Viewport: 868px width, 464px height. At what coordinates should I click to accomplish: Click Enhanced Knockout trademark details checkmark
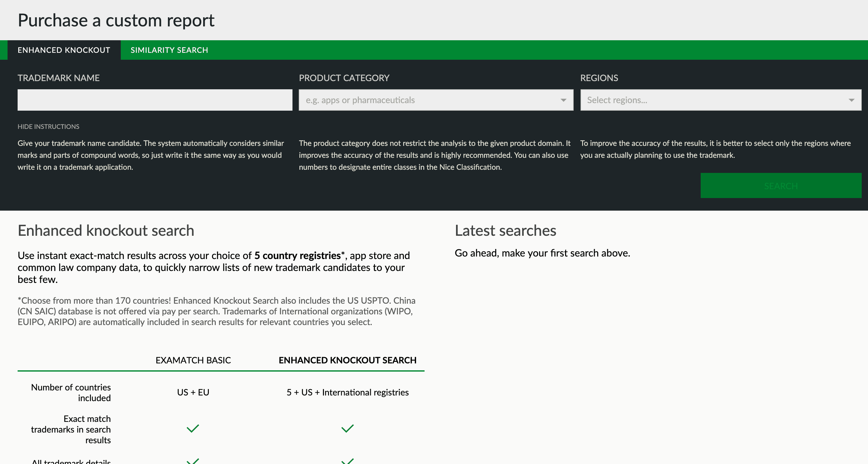coord(348,461)
